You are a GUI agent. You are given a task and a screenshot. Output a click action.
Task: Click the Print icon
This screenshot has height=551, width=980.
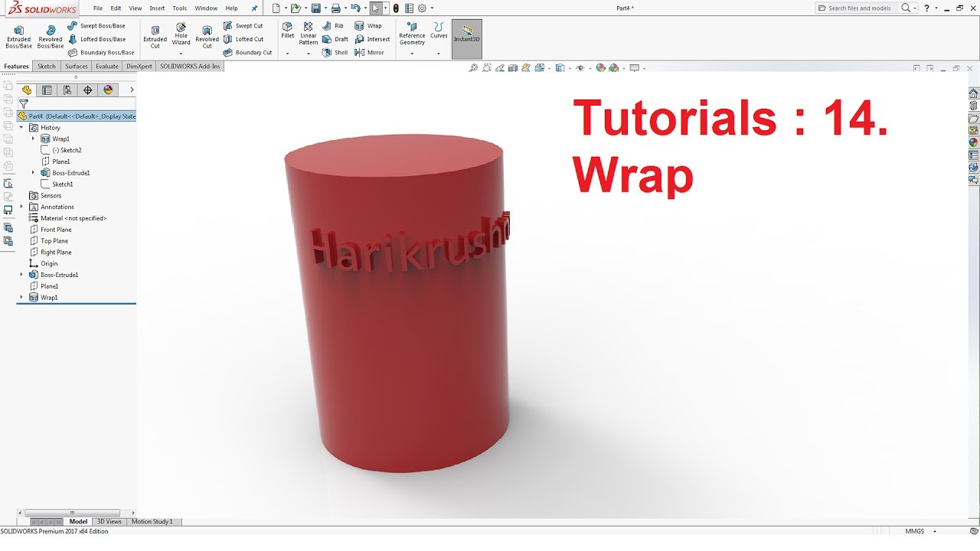(x=335, y=8)
